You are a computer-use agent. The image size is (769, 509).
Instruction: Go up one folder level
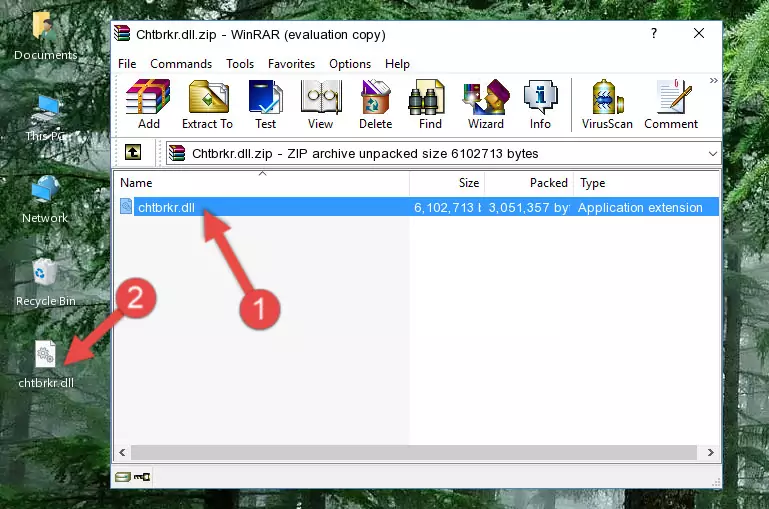(x=133, y=153)
